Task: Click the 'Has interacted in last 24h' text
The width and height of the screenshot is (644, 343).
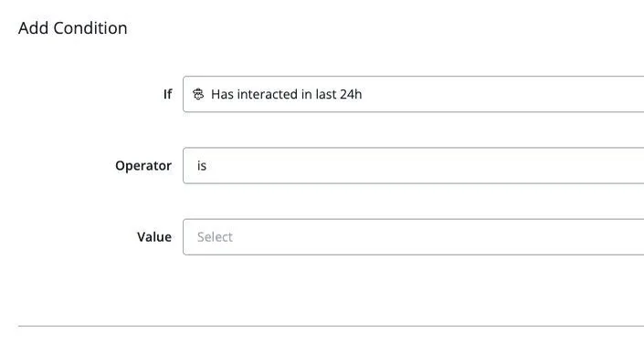Action: 286,94
